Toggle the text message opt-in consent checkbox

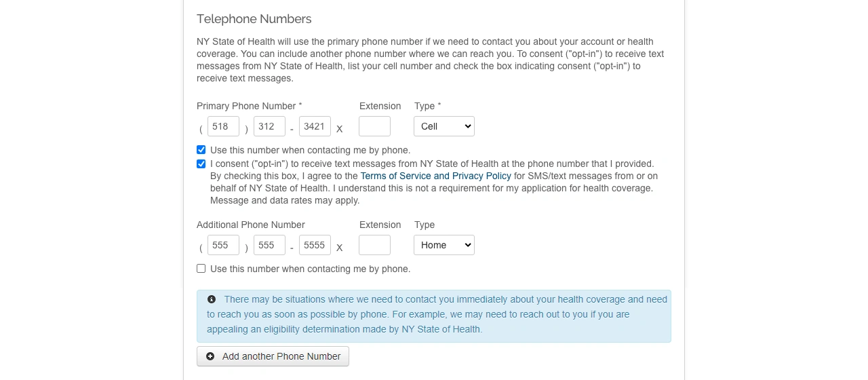201,164
